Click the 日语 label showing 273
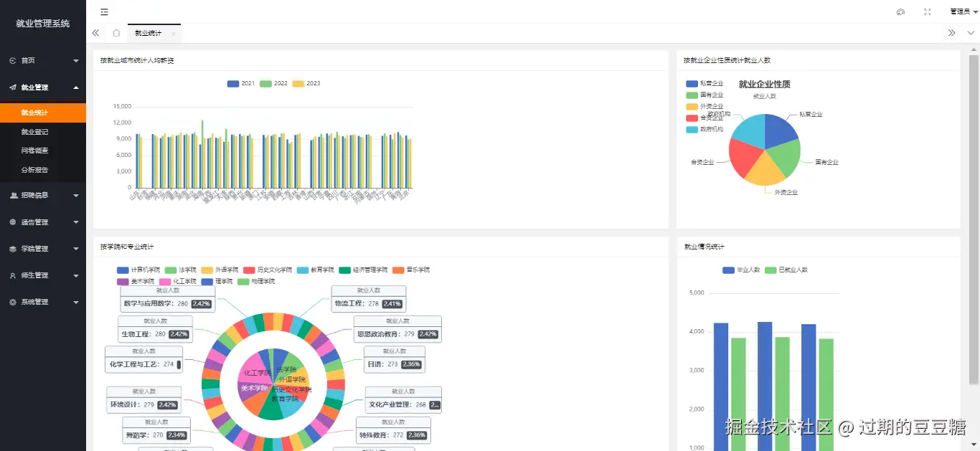The height and width of the screenshot is (451, 980). coord(395,360)
